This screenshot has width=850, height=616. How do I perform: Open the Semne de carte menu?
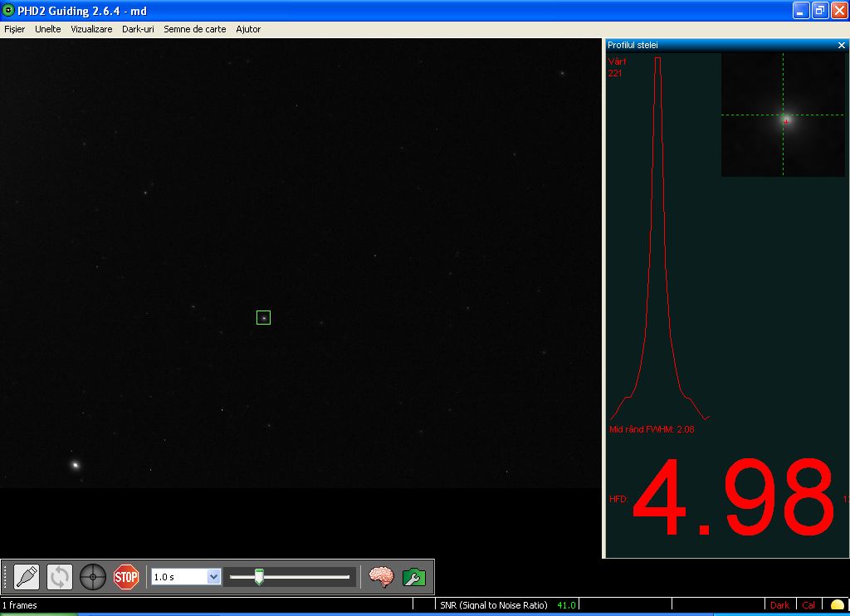pos(194,29)
